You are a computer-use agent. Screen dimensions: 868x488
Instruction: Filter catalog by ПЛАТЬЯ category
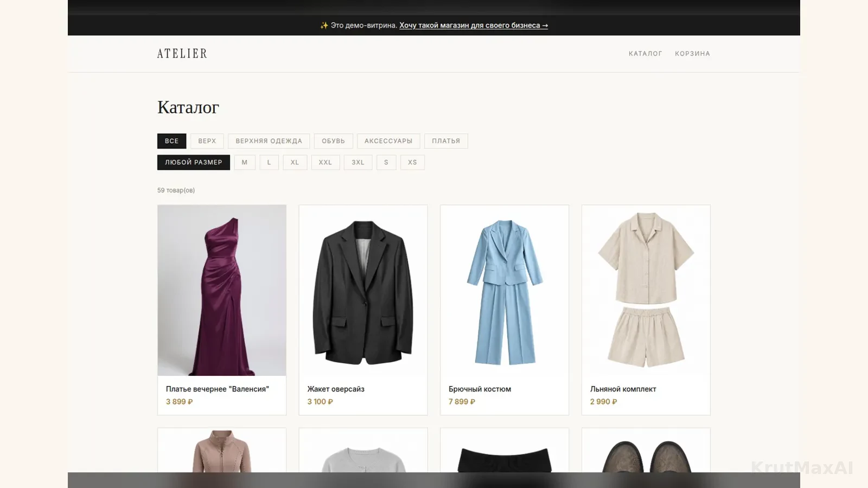click(446, 141)
